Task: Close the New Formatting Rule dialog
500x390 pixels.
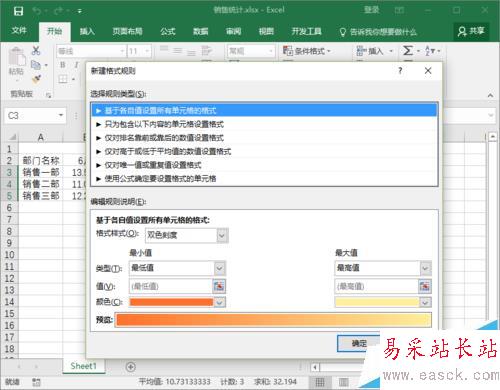Action: 428,70
